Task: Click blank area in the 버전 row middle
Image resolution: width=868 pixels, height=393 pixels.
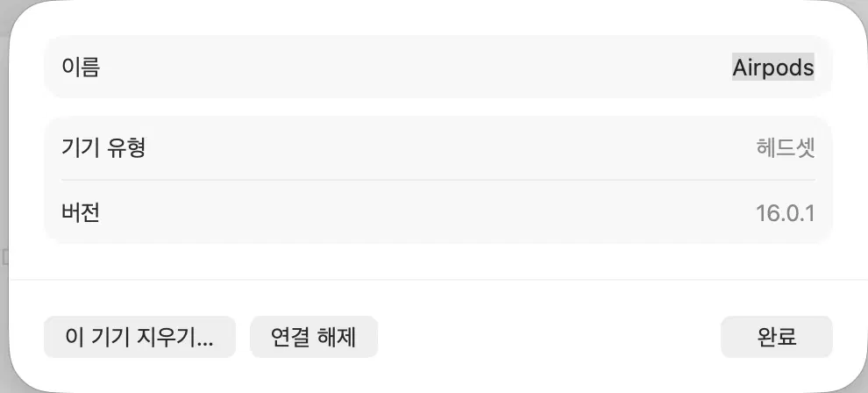Action: pos(421,212)
